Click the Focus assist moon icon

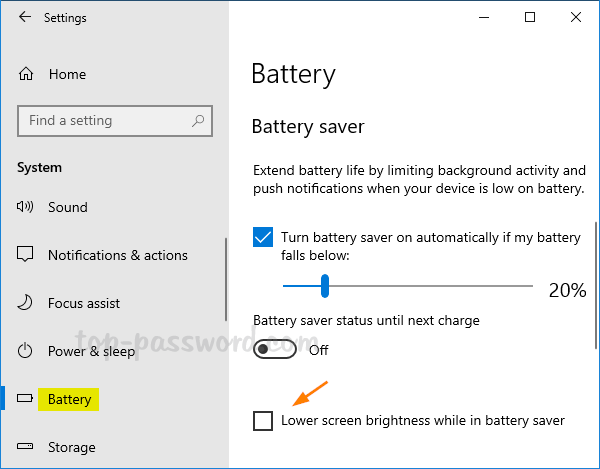coord(26,303)
